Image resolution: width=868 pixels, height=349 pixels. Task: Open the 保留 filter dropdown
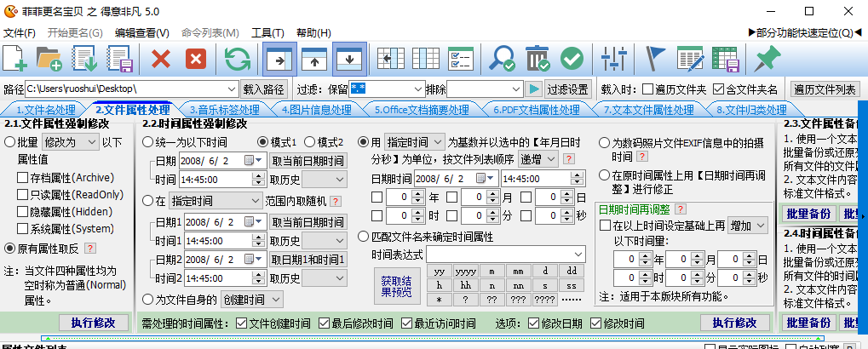click(x=419, y=89)
